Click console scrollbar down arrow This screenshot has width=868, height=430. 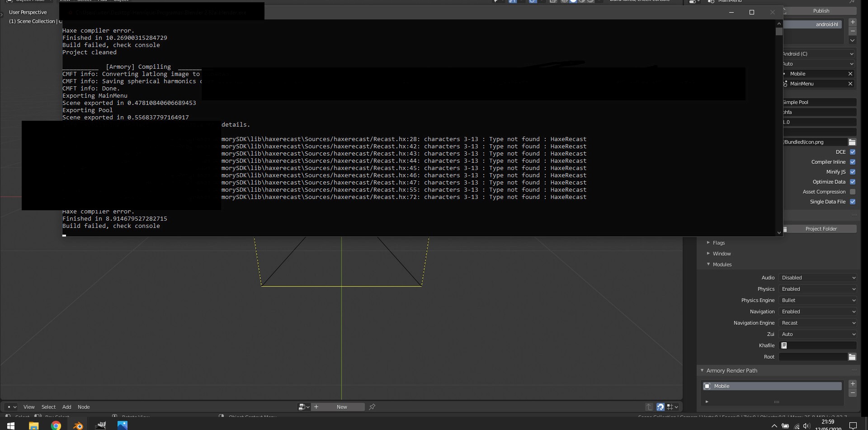[x=779, y=232]
